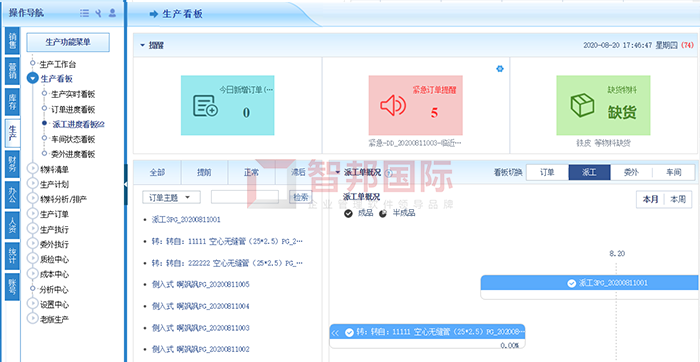Image resolution: width=700 pixels, height=362 pixels.
Task: Click the list view icon in navigation header
Action: coord(84,13)
